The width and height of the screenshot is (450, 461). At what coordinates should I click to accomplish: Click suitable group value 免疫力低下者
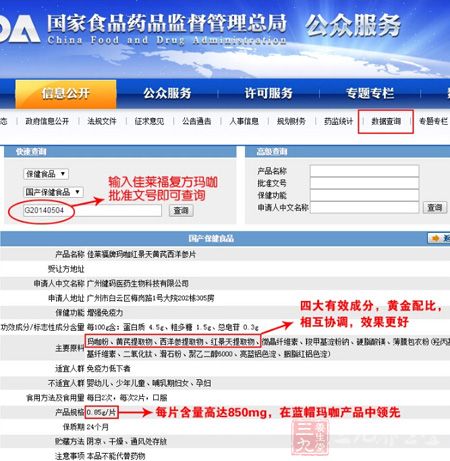click(x=108, y=368)
